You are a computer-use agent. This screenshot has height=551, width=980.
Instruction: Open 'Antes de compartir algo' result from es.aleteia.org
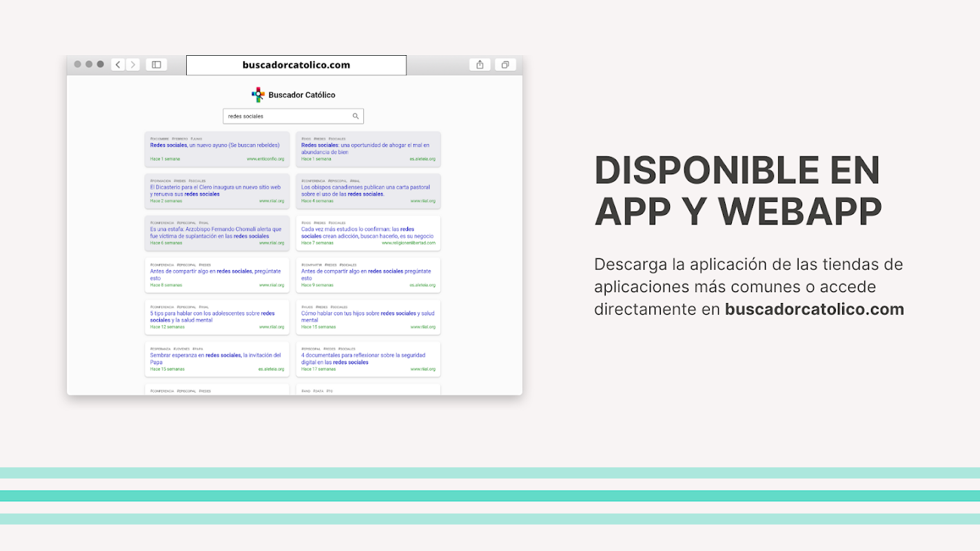click(x=366, y=275)
